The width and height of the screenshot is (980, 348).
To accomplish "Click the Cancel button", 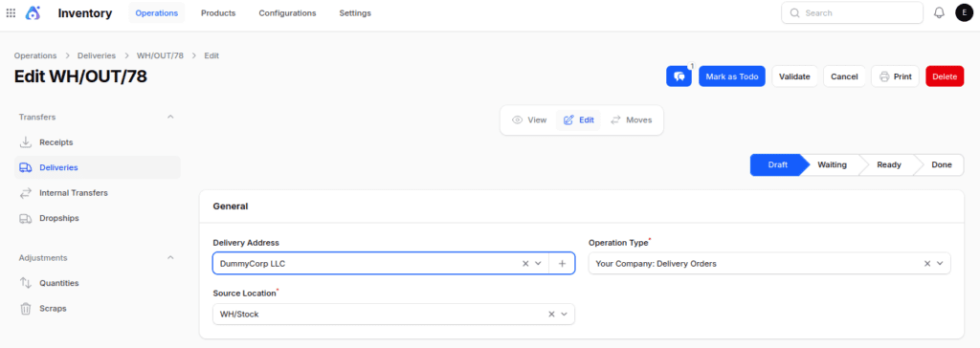I will (844, 76).
